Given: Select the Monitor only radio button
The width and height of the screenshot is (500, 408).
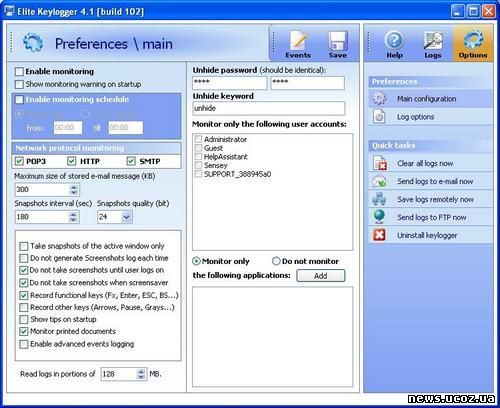Looking at the screenshot, I should pos(197,261).
